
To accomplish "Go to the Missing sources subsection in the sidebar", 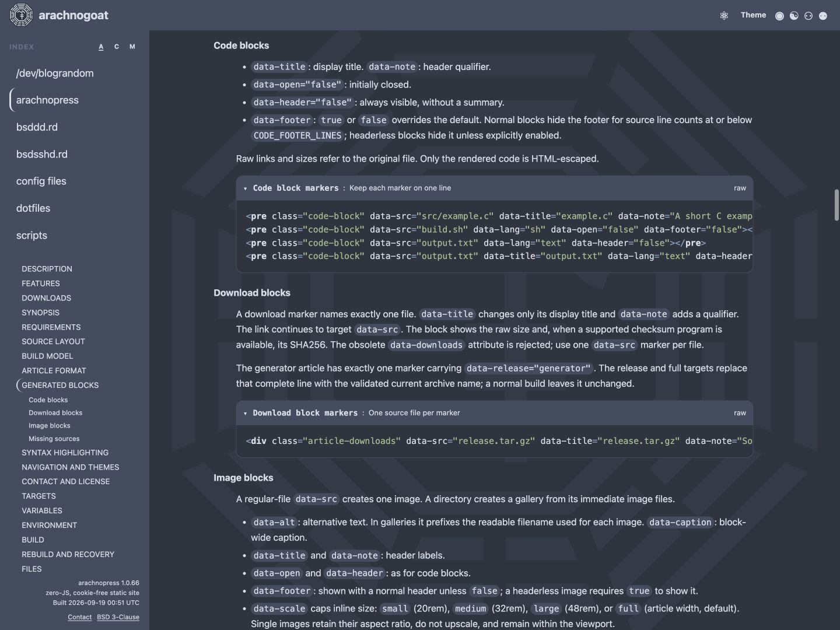I will pos(54,439).
